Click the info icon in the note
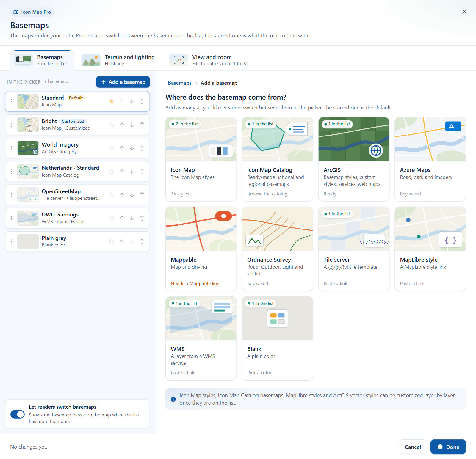Viewport: 476px width, 459px height. point(173,399)
